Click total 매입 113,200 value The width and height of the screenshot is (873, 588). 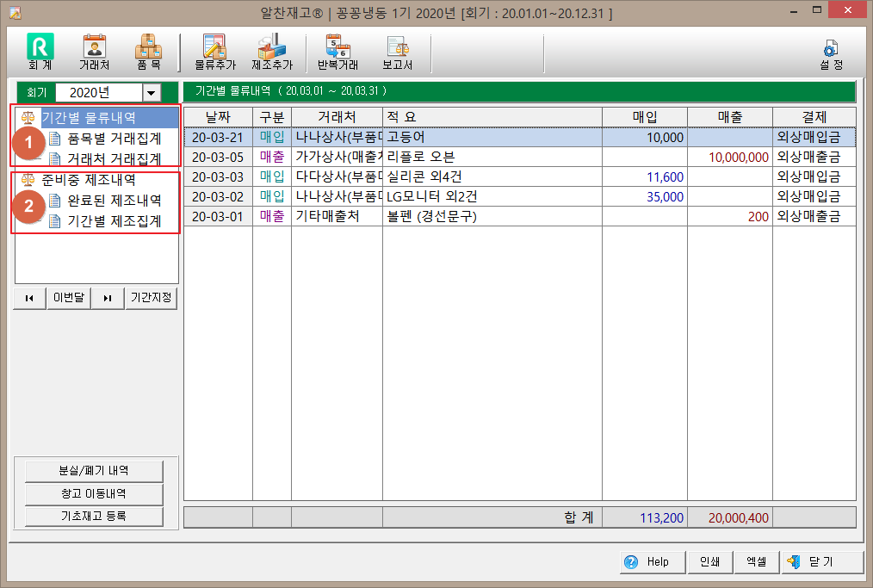click(x=661, y=518)
